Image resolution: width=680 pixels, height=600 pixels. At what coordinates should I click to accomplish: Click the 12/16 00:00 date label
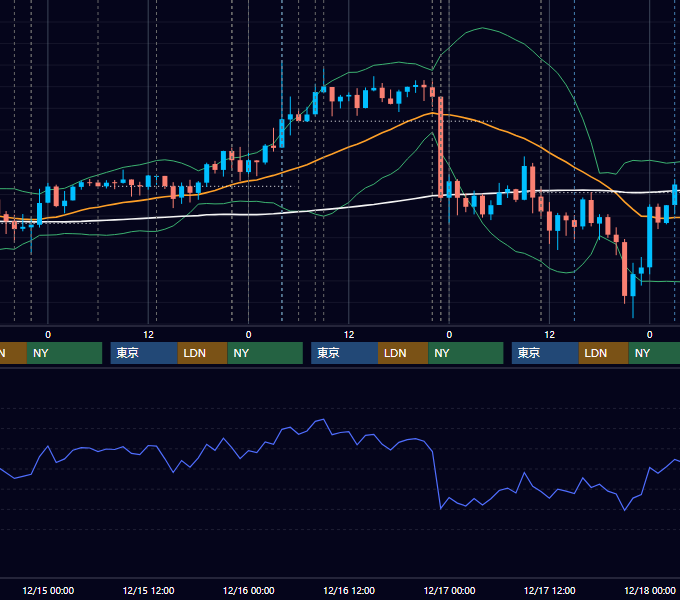click(248, 590)
